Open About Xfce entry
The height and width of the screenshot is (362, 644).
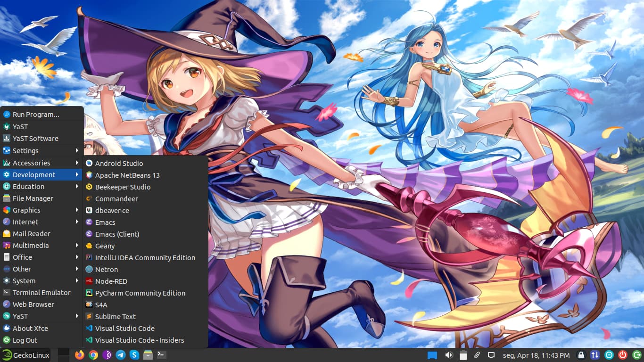click(41, 329)
